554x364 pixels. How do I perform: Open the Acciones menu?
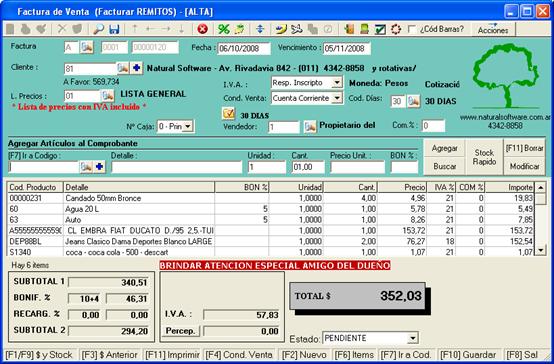click(493, 29)
